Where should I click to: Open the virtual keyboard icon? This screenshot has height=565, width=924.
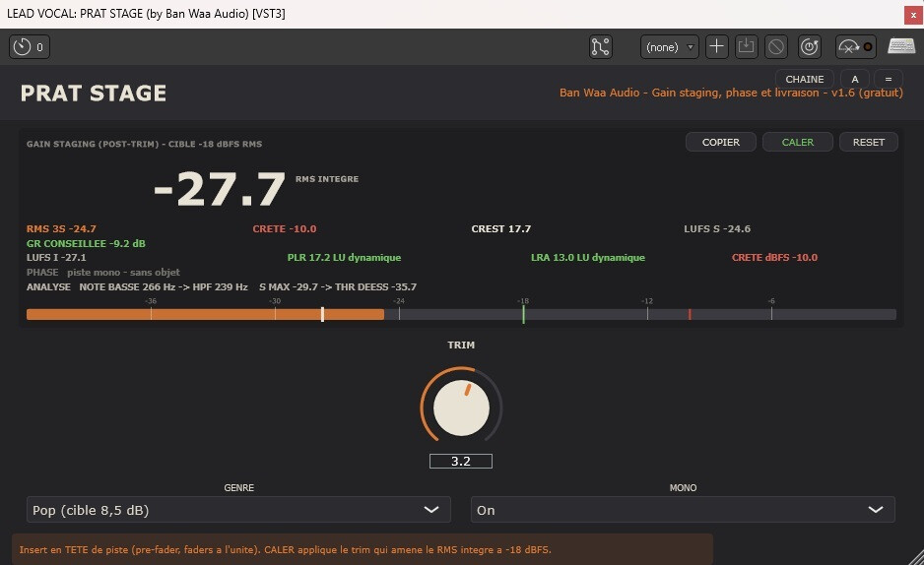pyautogui.click(x=901, y=47)
